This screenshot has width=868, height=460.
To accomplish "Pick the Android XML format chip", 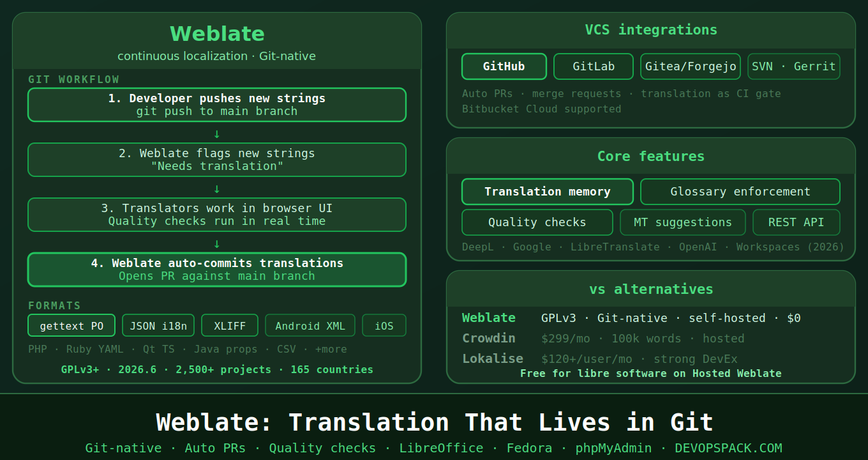I will [x=310, y=326].
